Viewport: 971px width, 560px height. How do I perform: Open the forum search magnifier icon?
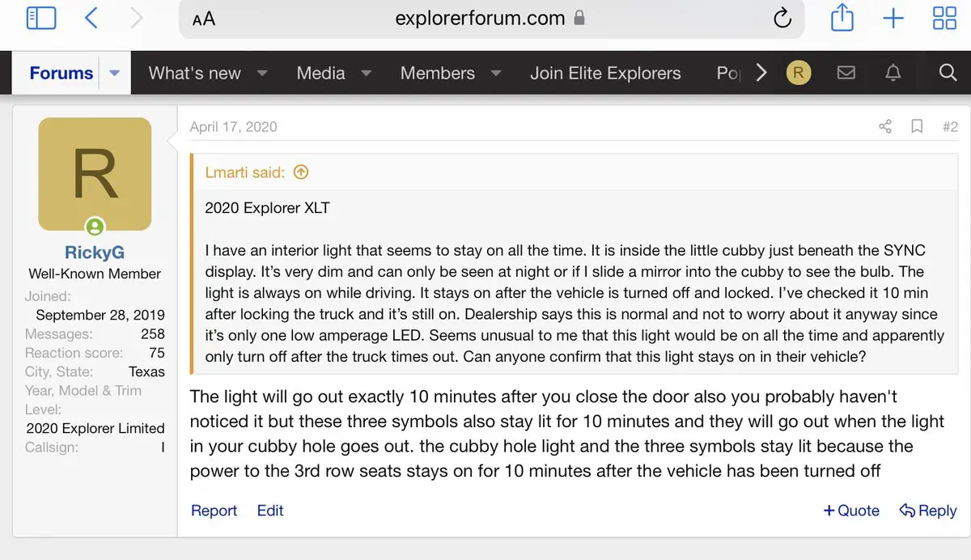click(948, 73)
